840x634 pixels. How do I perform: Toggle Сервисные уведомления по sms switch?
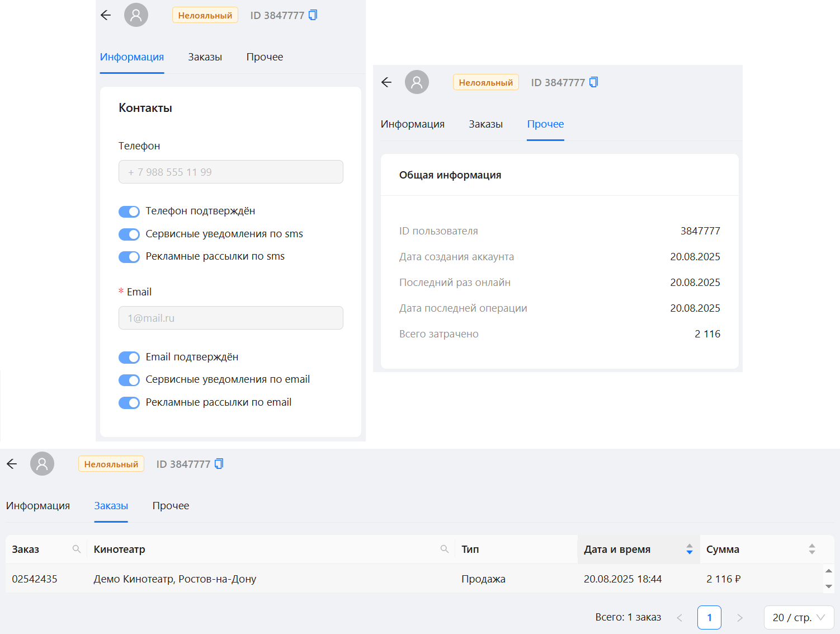[x=129, y=234]
